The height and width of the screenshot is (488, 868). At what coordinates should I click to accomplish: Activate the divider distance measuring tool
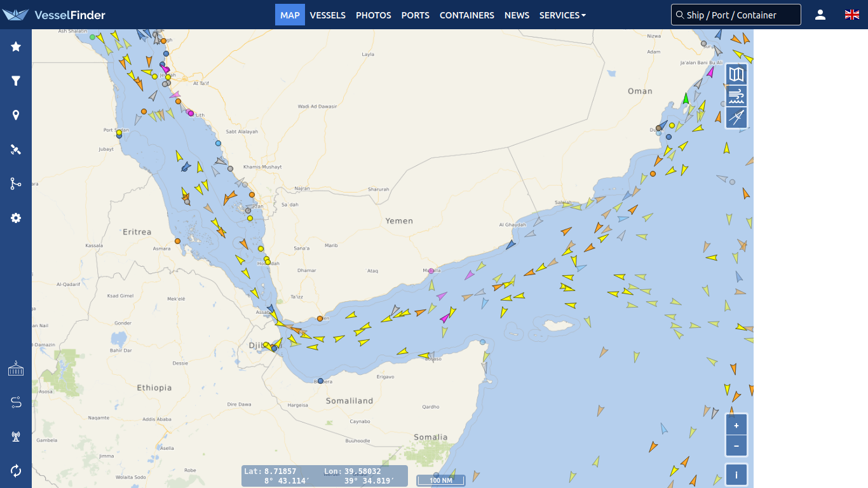736,118
